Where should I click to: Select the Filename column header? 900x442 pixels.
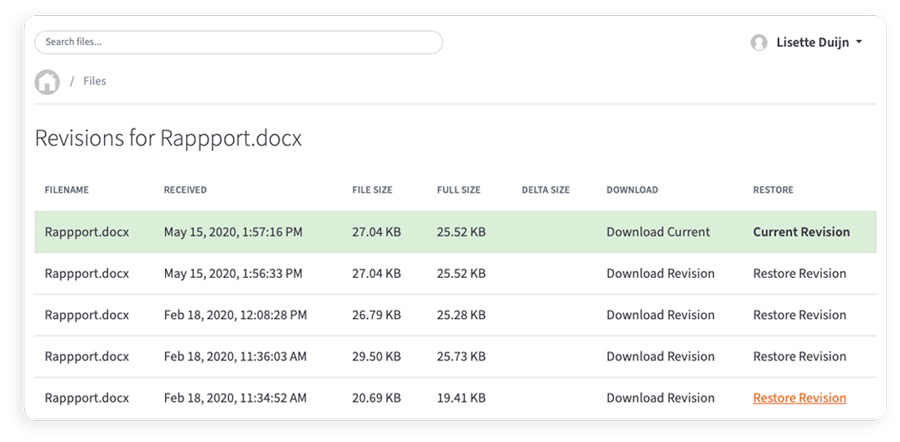pyautogui.click(x=67, y=190)
